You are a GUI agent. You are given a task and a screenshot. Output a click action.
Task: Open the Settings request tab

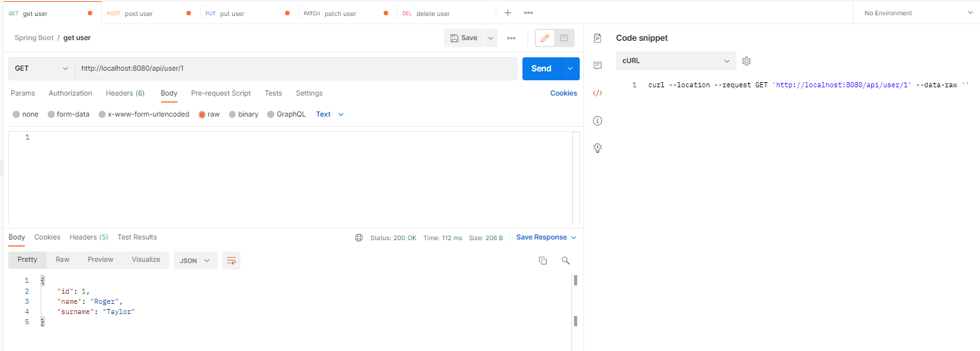tap(309, 94)
